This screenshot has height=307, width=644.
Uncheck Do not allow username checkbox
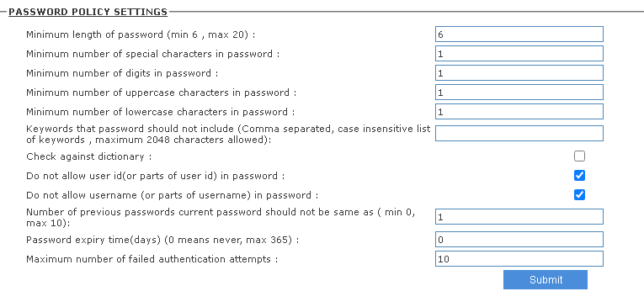[x=579, y=194]
